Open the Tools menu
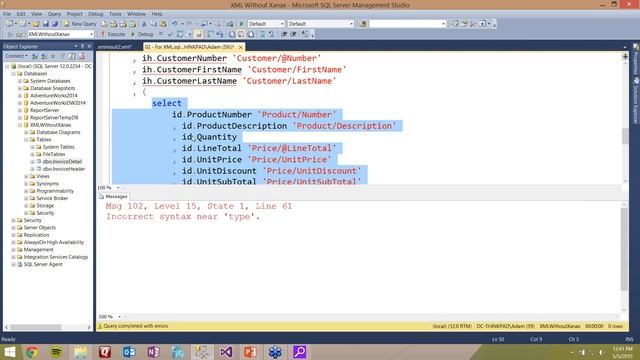640x360 pixels. click(115, 14)
